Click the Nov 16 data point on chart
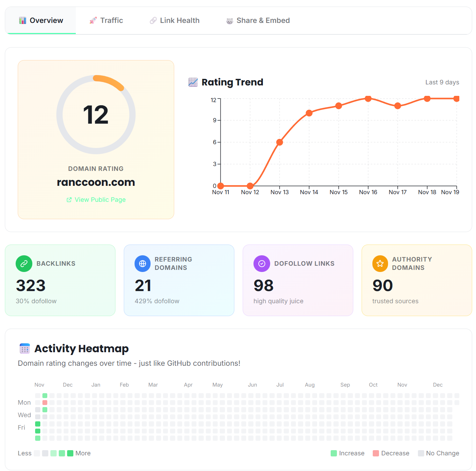The width and height of the screenshot is (476, 471). 368,99
